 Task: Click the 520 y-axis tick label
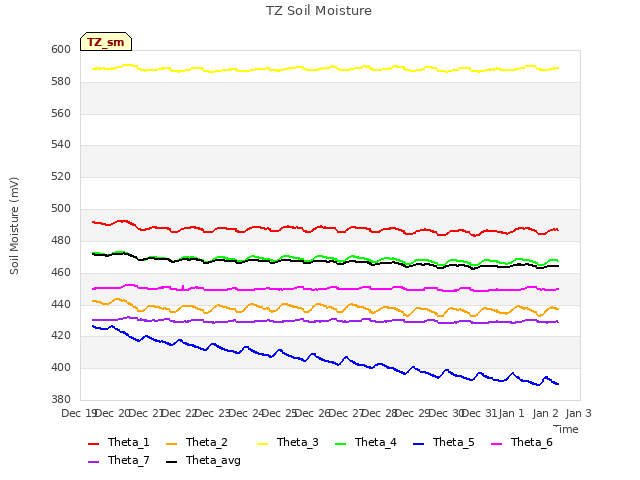click(61, 176)
